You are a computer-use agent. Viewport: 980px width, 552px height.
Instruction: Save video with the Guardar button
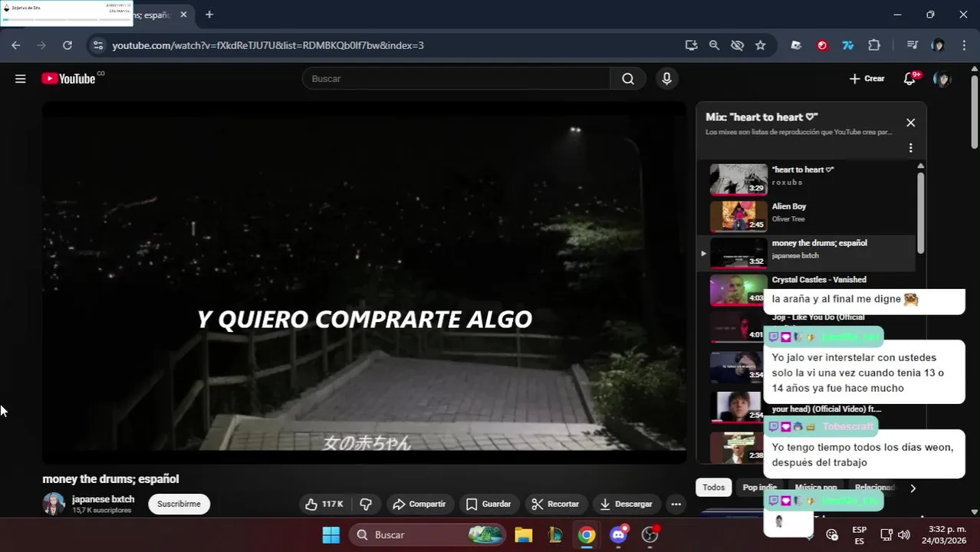coord(488,504)
